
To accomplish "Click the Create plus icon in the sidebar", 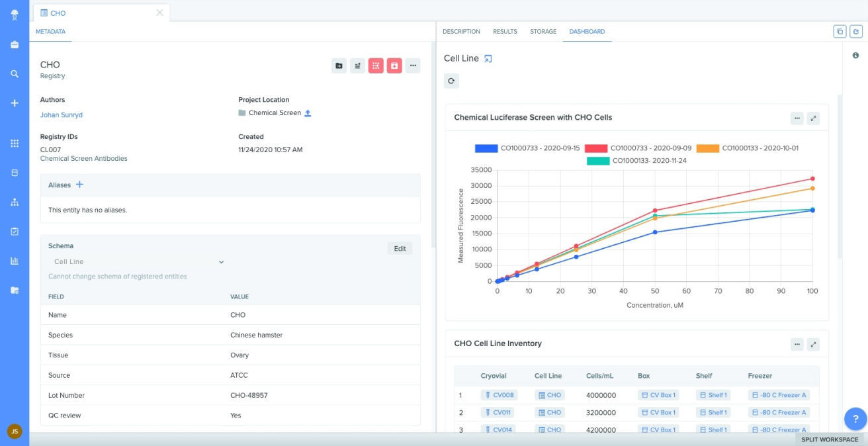I will coord(14,103).
